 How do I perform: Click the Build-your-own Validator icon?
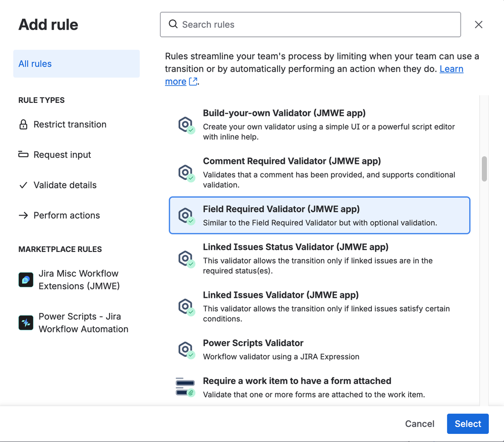pyautogui.click(x=186, y=125)
